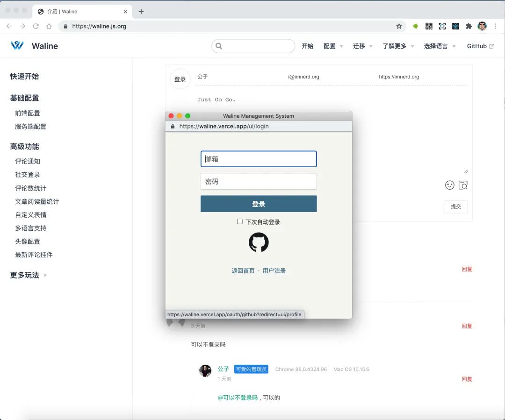Open the Extensions puzzle piece menu
Viewport: 505px width, 420px height.
[469, 26]
